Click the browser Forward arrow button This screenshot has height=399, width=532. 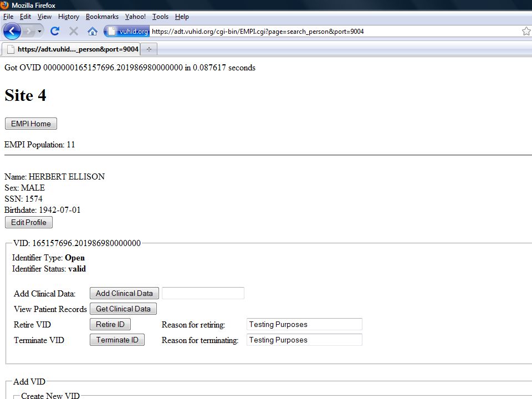point(29,32)
